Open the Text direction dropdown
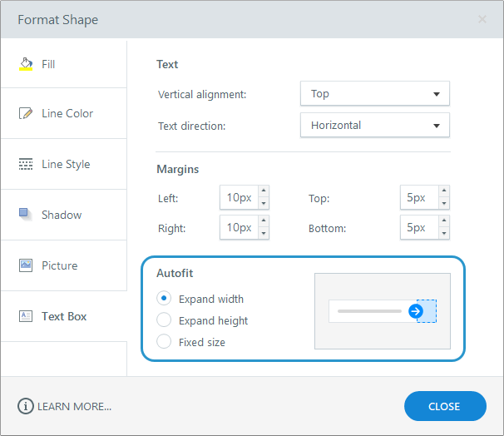This screenshot has width=504, height=436. pyautogui.click(x=375, y=125)
